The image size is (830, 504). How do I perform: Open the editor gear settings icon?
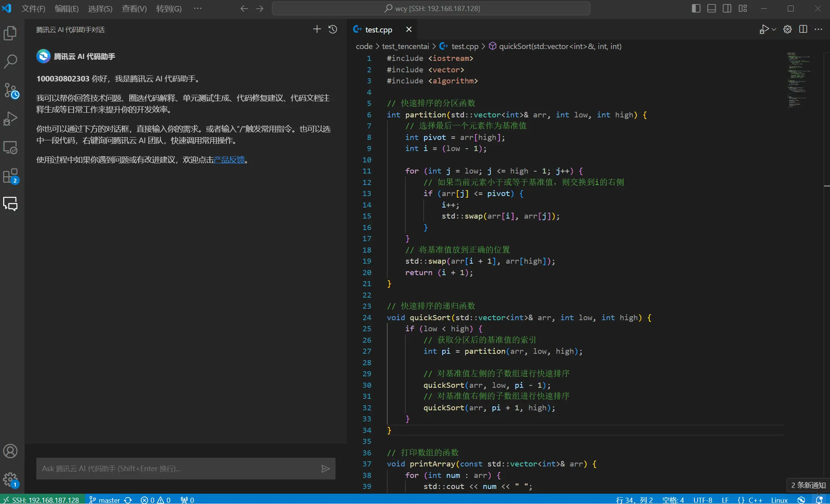point(787,29)
